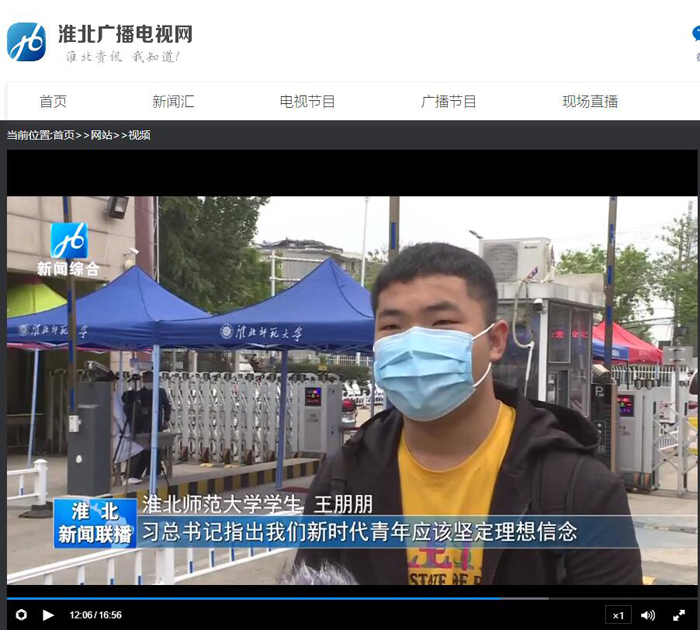Click the 12:06 / 16:56 time display
This screenshot has width=700, height=630.
(95, 615)
